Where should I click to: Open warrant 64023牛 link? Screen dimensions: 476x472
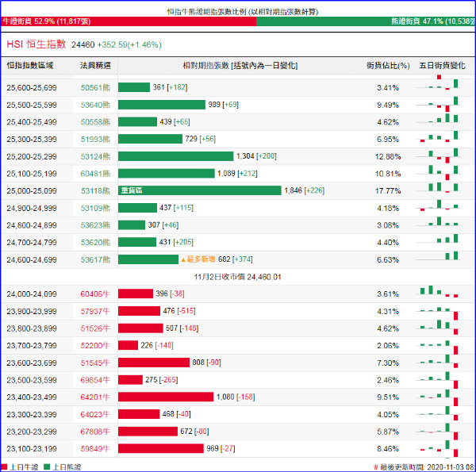click(x=94, y=414)
